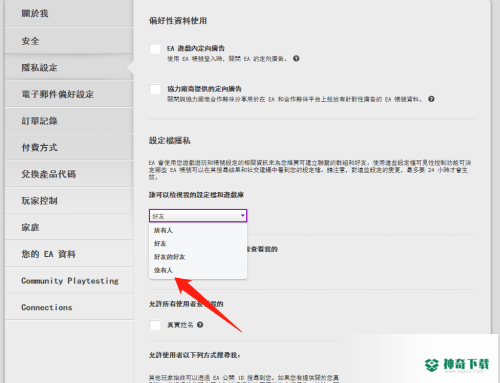Go to 電子郵件偏好設定 in sidebar
Viewport: 500px width, 383px height.
coord(69,94)
